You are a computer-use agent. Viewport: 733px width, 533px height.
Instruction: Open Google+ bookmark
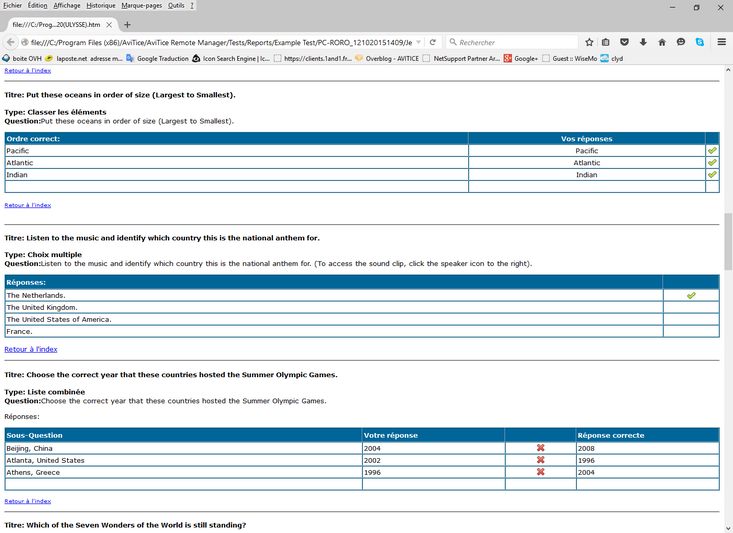(521, 58)
